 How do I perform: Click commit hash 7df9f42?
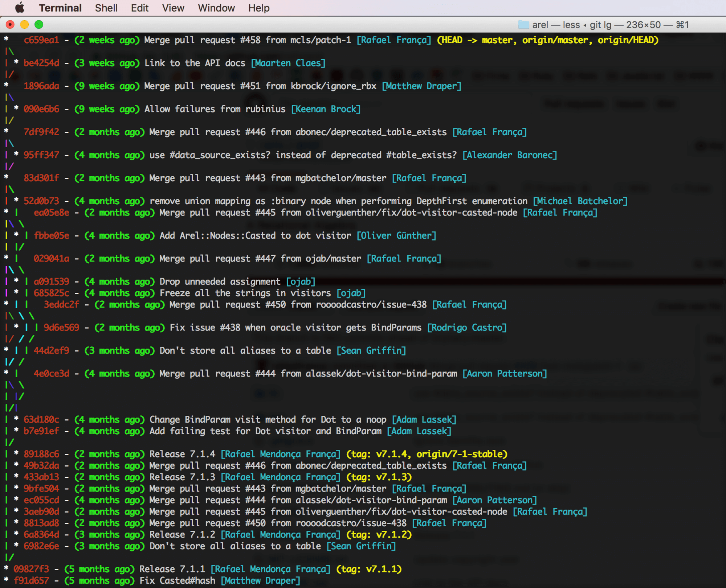[41, 132]
